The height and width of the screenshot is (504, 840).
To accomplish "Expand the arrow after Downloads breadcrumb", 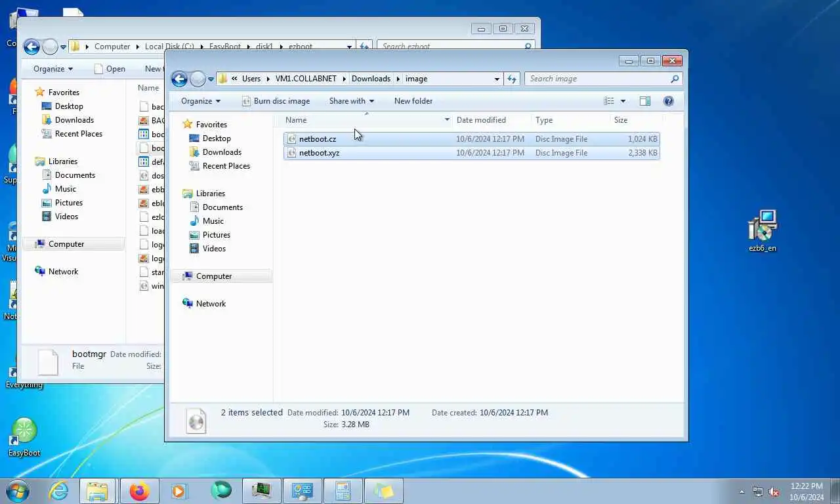I will [x=398, y=79].
